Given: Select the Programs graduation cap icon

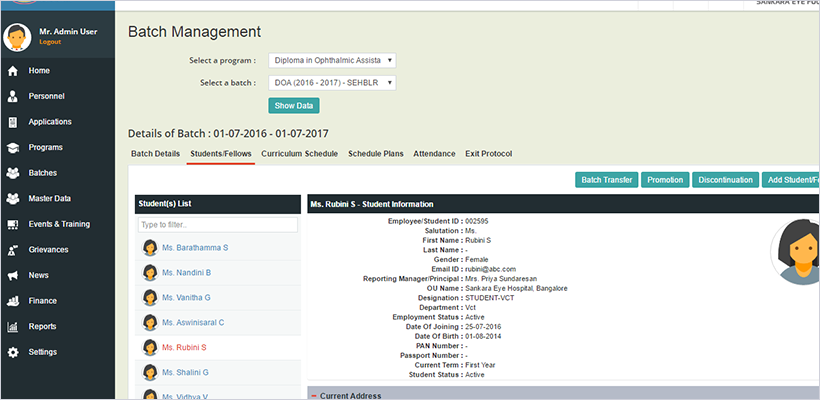Looking at the screenshot, I should point(13,148).
